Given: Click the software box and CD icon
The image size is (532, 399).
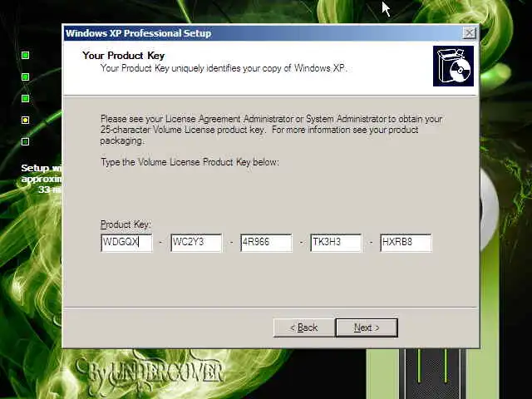Looking at the screenshot, I should tap(453, 66).
